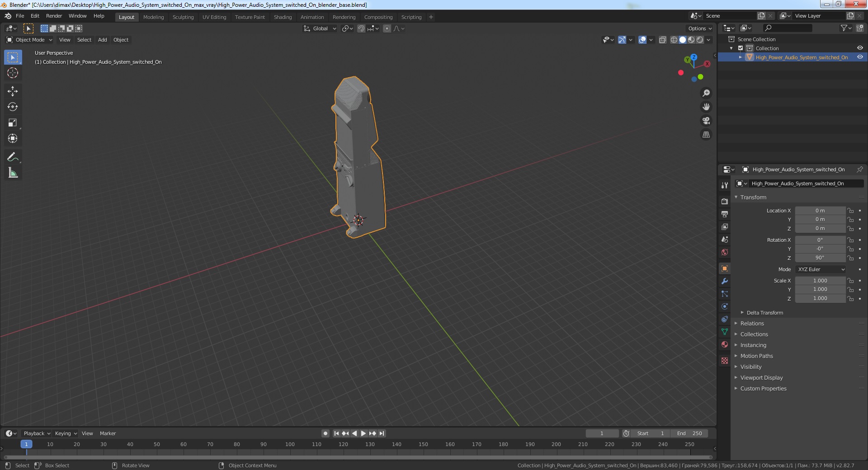Uncheck the Collection exclude checkbox
Screen dimensions: 868x470
click(x=741, y=48)
